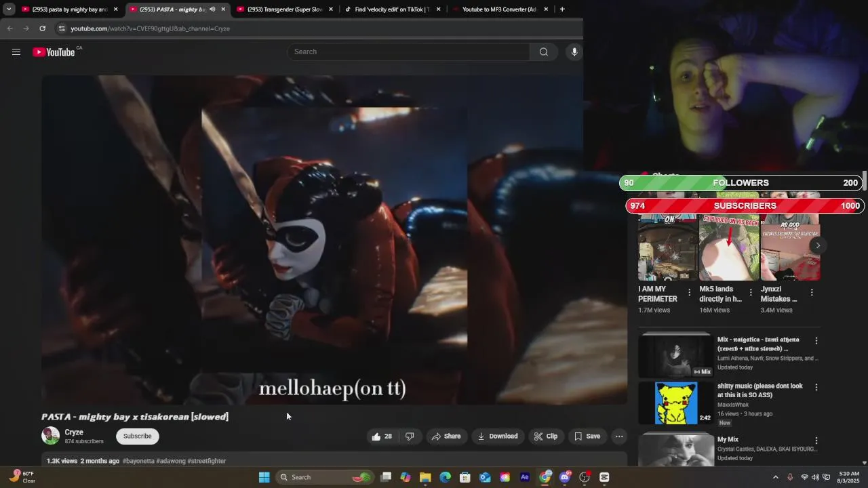Image resolution: width=868 pixels, height=488 pixels.
Task: Open options for 'Mix - nostgelica' entry
Action: [816, 341]
